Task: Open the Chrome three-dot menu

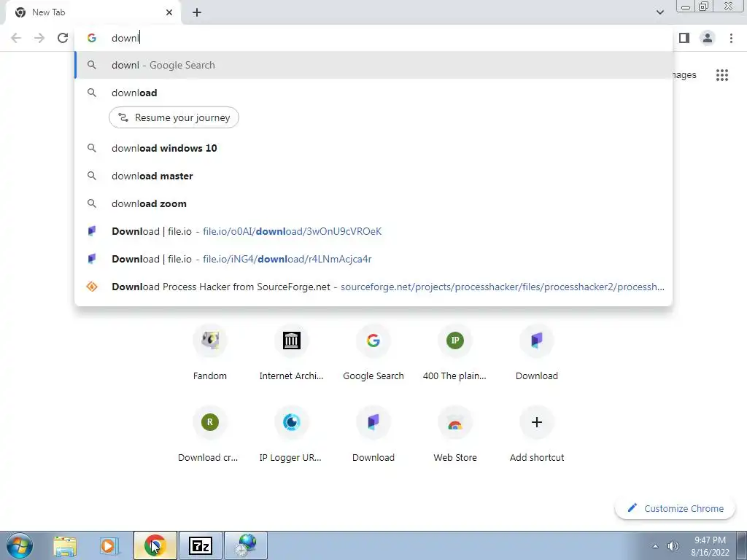Action: (731, 38)
